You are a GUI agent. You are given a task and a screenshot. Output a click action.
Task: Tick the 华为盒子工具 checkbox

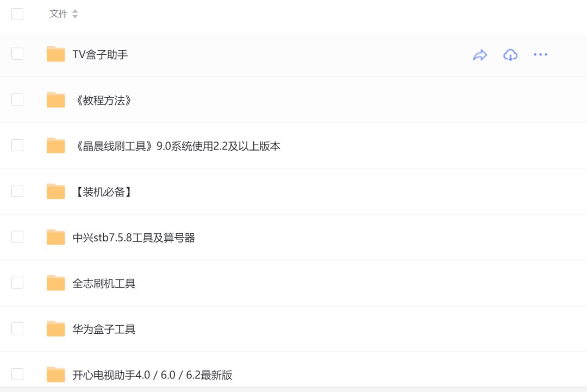17,328
